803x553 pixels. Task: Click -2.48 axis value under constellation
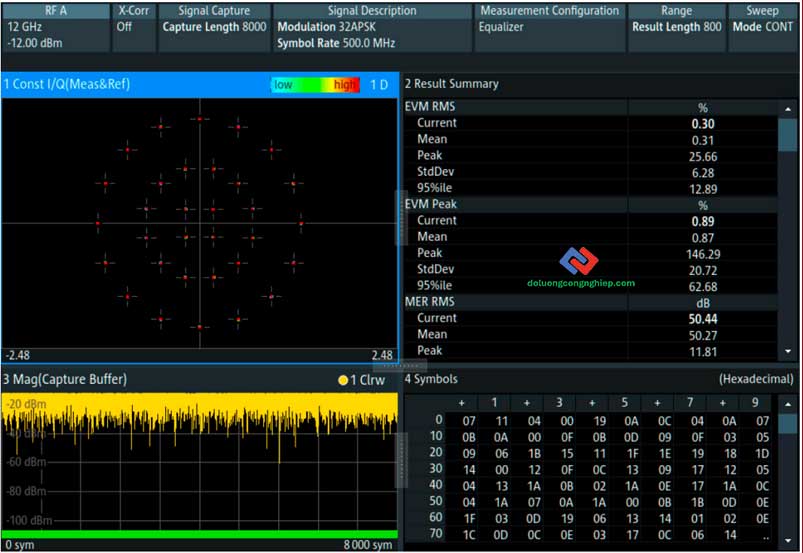[17, 355]
